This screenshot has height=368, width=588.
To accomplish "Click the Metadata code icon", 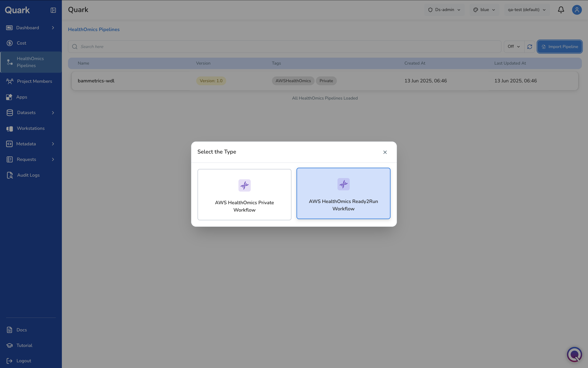I will (9, 144).
